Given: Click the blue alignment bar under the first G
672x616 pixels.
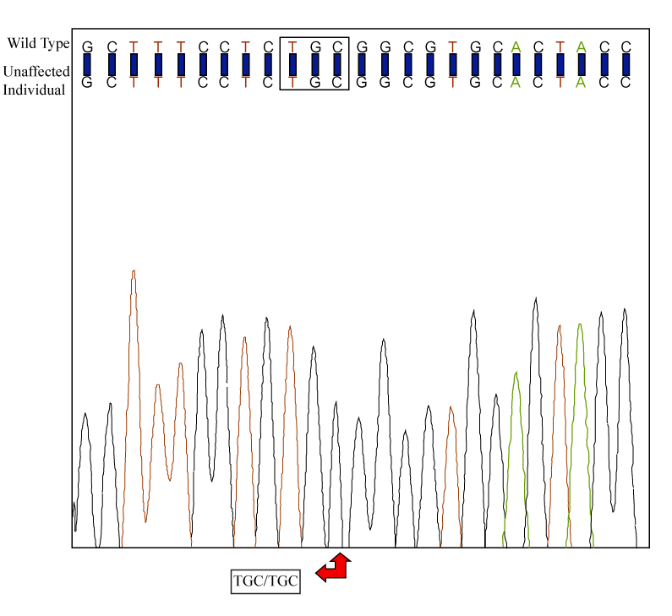Looking at the screenshot, I should point(87,65).
